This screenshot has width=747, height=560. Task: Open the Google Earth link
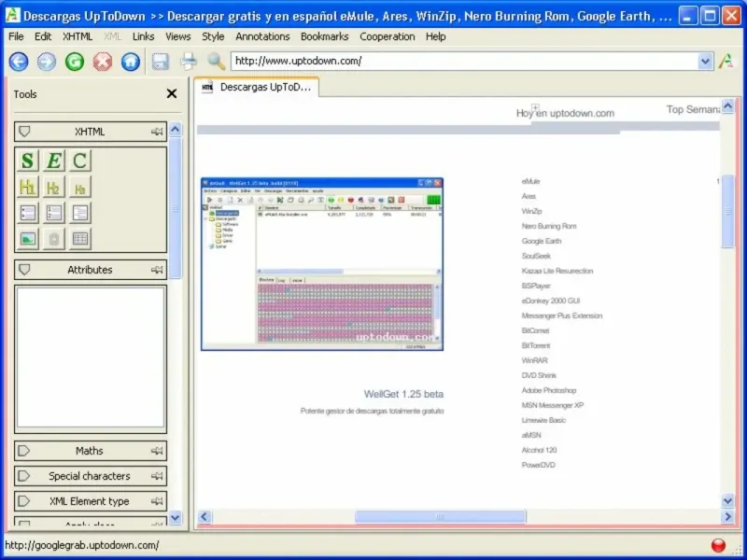click(542, 241)
